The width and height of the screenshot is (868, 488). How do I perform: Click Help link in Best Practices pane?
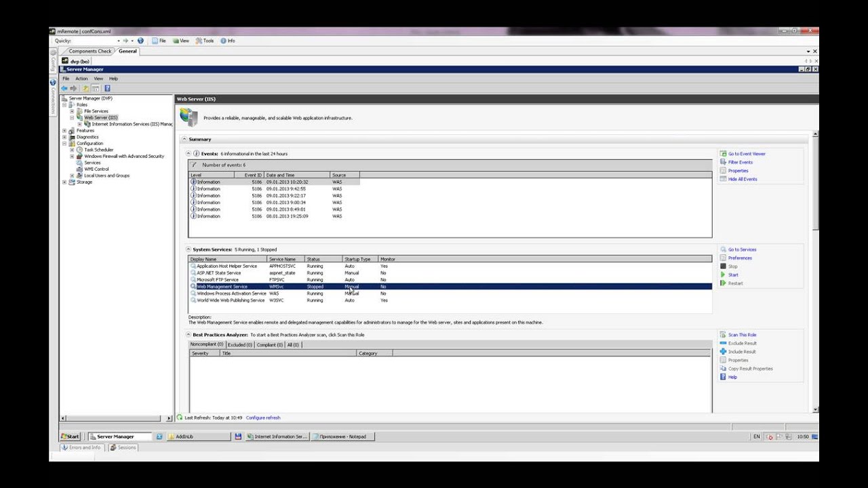(x=732, y=377)
